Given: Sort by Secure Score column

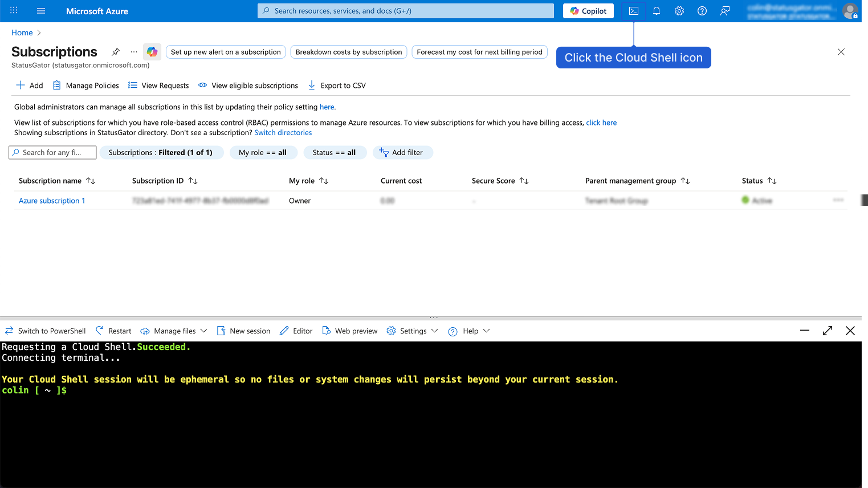Looking at the screenshot, I should click(x=500, y=181).
